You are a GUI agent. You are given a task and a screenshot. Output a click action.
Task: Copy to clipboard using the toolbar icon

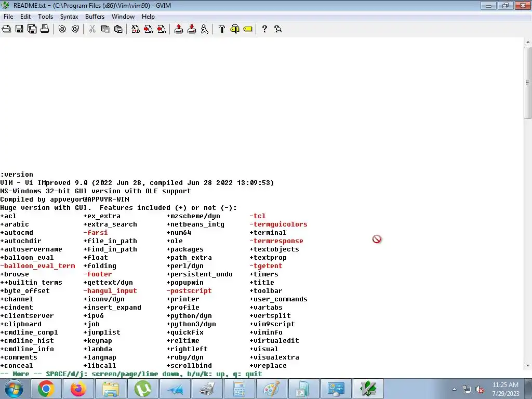(105, 29)
